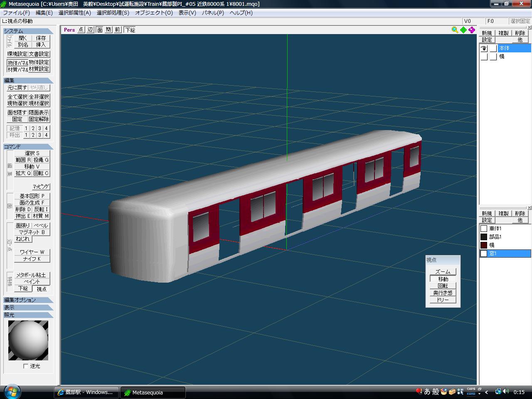Open 環境設定 preferences
This screenshot has height=399, width=532.
tap(17, 54)
